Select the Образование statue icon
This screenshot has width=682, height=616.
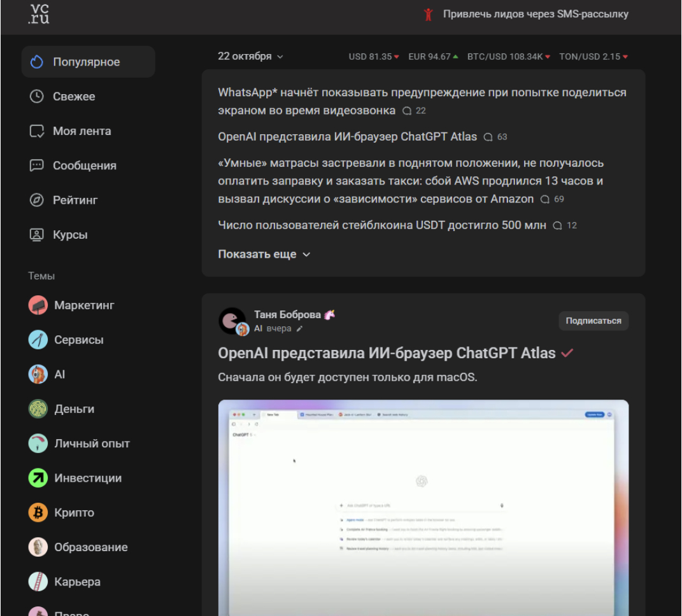(38, 547)
